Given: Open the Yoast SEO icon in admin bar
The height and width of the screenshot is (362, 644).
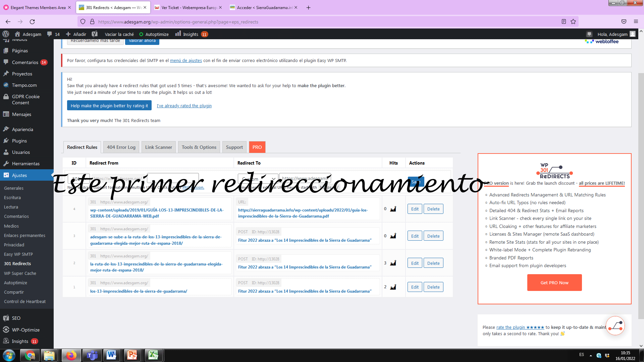Looking at the screenshot, I should click(95, 34).
